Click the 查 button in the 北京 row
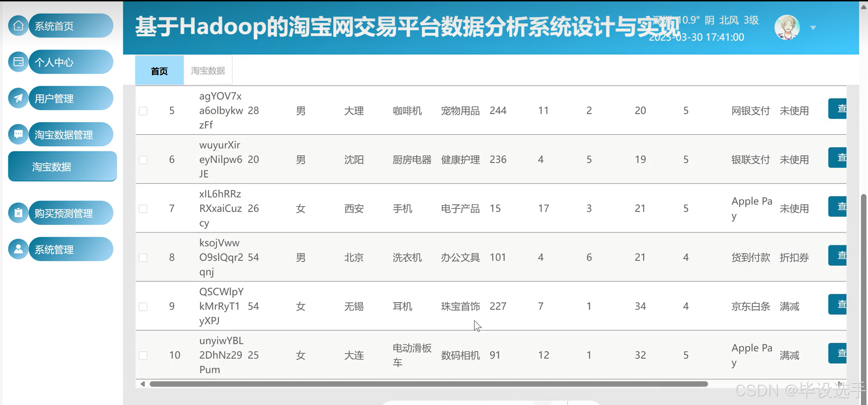The image size is (868, 405). [x=837, y=255]
